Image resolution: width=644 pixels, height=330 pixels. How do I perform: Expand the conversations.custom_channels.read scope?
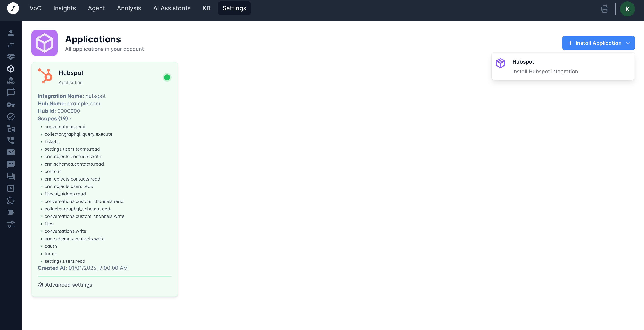pos(82,201)
